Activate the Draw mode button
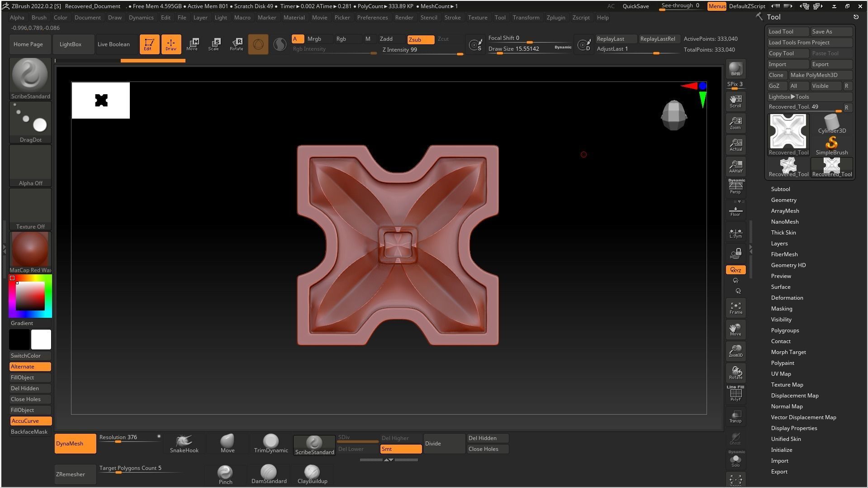 pyautogui.click(x=171, y=44)
